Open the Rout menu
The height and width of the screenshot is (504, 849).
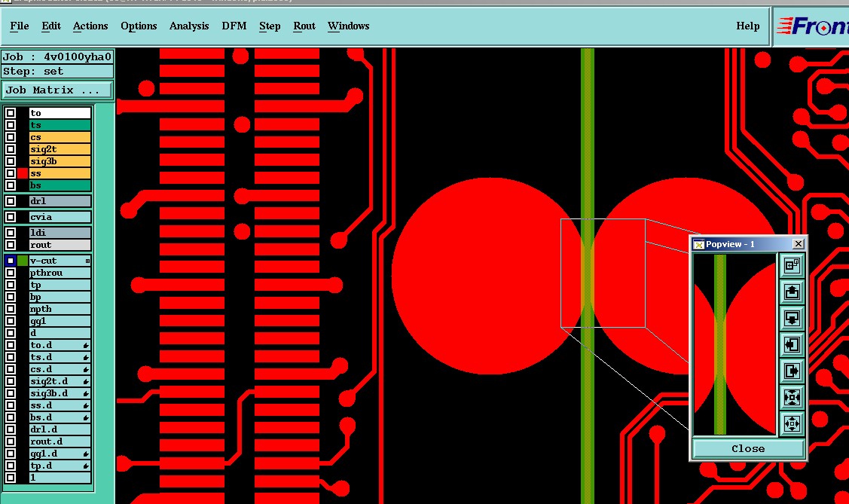point(304,26)
